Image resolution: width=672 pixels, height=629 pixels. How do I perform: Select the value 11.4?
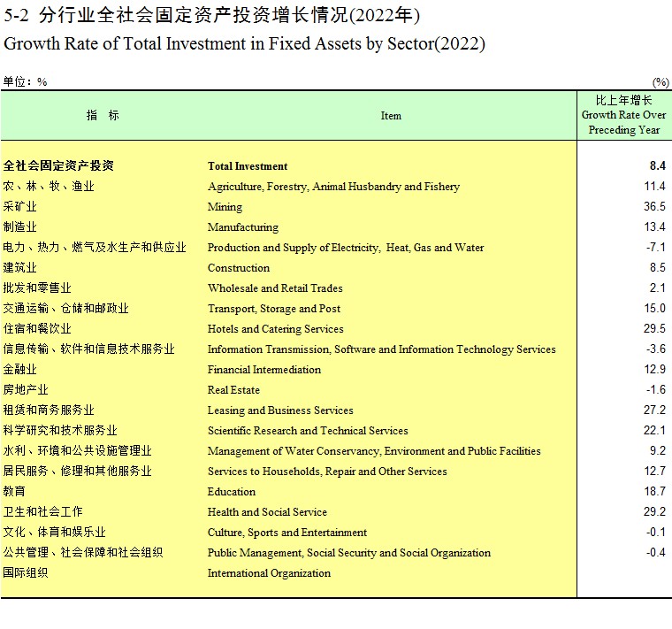(654, 186)
